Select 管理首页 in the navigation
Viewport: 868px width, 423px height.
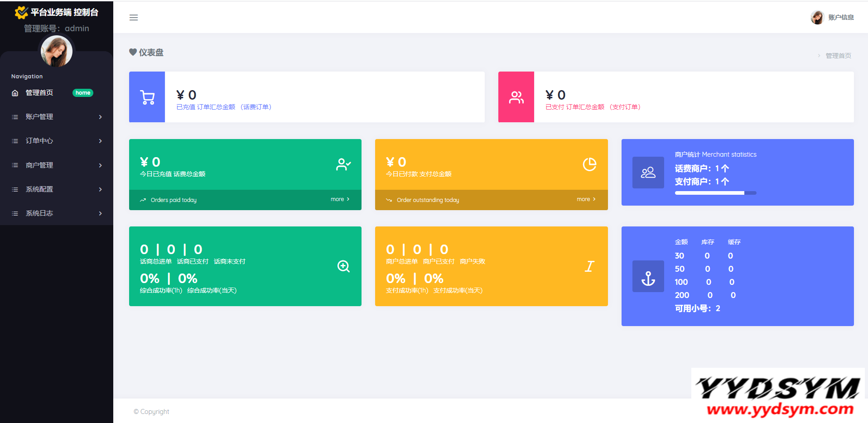[x=39, y=93]
